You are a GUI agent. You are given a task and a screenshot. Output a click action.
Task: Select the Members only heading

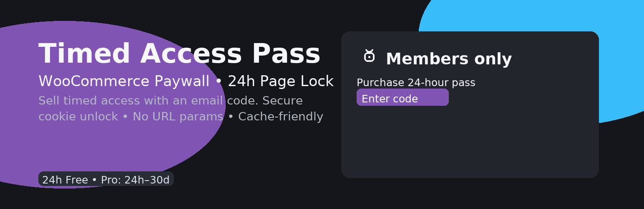[x=449, y=59]
